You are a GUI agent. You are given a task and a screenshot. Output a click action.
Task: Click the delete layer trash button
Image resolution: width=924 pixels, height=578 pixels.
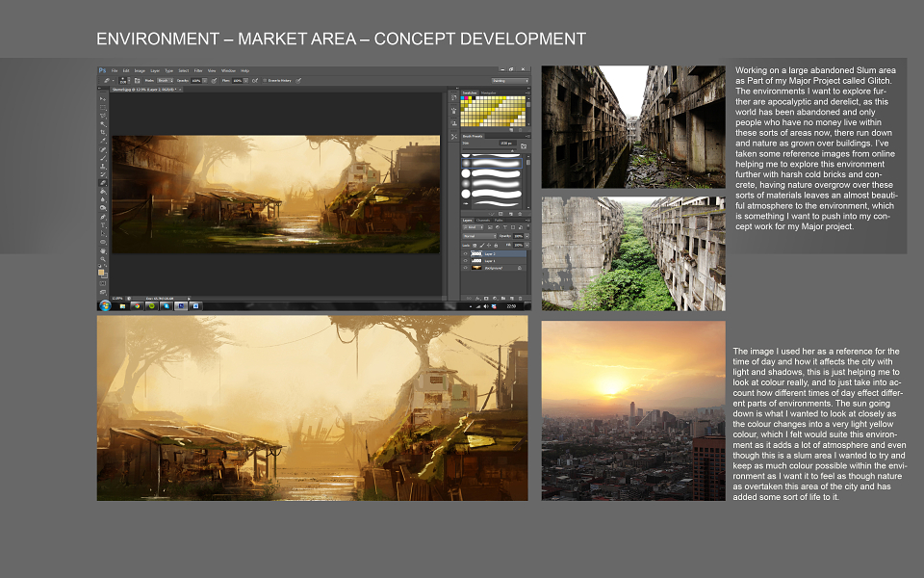(521, 299)
